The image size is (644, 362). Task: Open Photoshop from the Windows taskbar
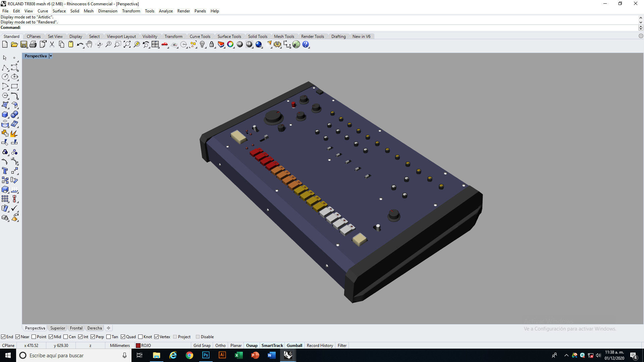(x=206, y=355)
